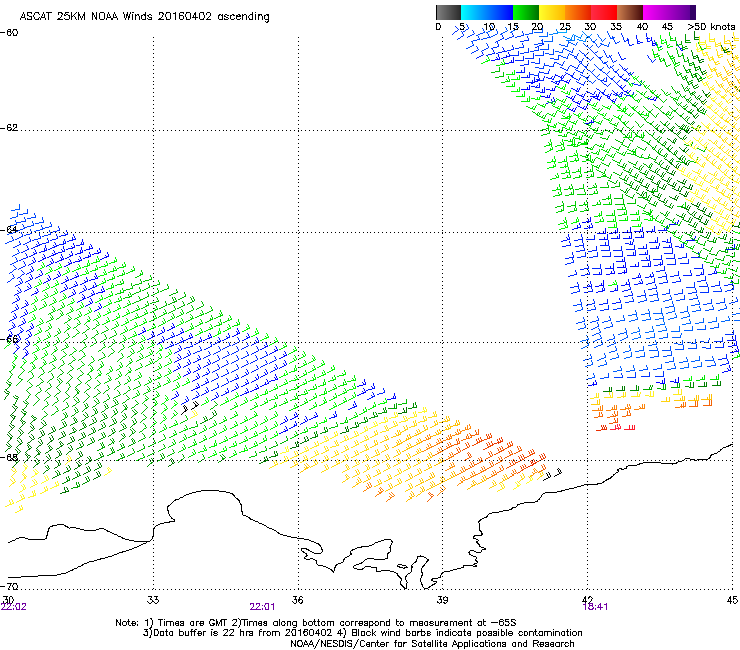The width and height of the screenshot is (740, 650).
Task: Click the '25' legend tick label
Action: click(x=565, y=26)
